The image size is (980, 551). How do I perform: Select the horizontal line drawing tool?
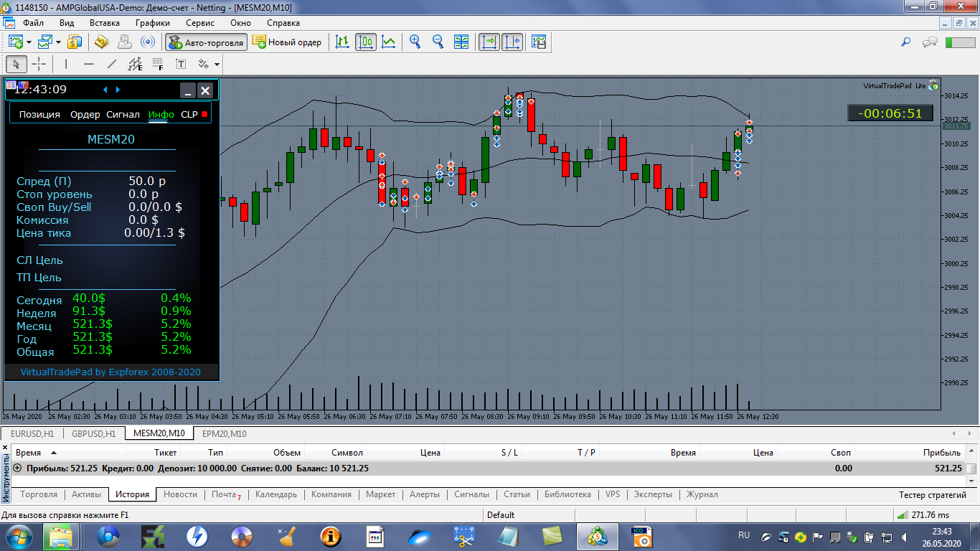point(89,65)
